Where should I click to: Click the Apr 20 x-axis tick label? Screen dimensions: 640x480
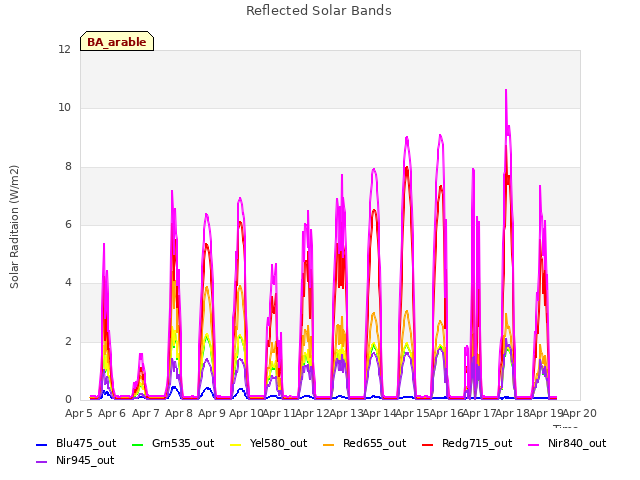[580, 413]
